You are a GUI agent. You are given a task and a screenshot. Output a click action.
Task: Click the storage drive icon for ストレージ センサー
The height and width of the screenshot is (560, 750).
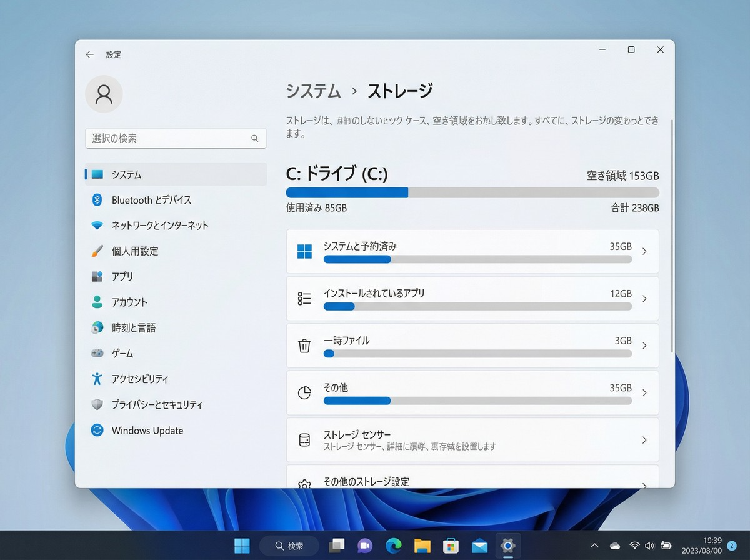tap(304, 439)
